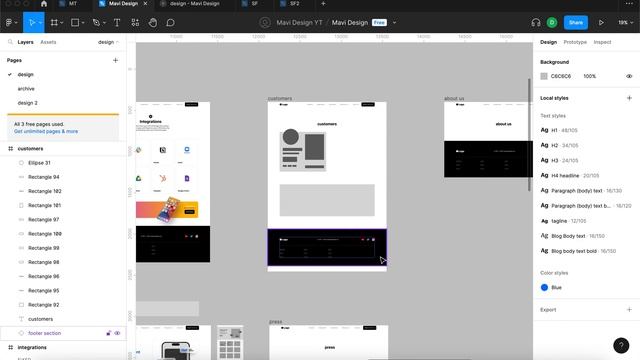Open the Inspect panel tab
Viewport: 640px width, 360px height.
click(x=602, y=42)
